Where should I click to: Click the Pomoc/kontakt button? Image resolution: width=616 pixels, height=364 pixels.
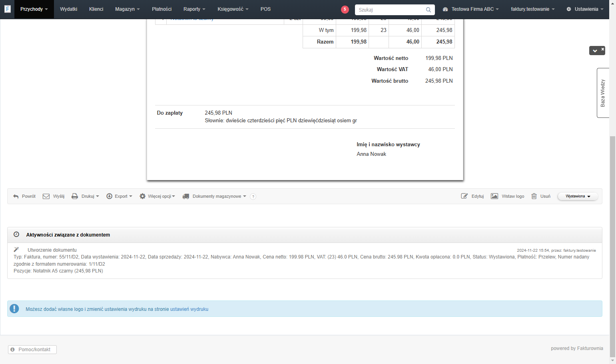pos(32,350)
